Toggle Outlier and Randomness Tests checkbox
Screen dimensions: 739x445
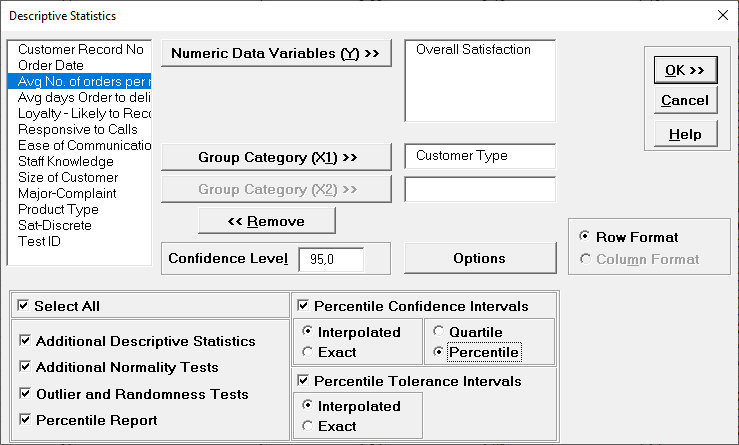point(24,394)
